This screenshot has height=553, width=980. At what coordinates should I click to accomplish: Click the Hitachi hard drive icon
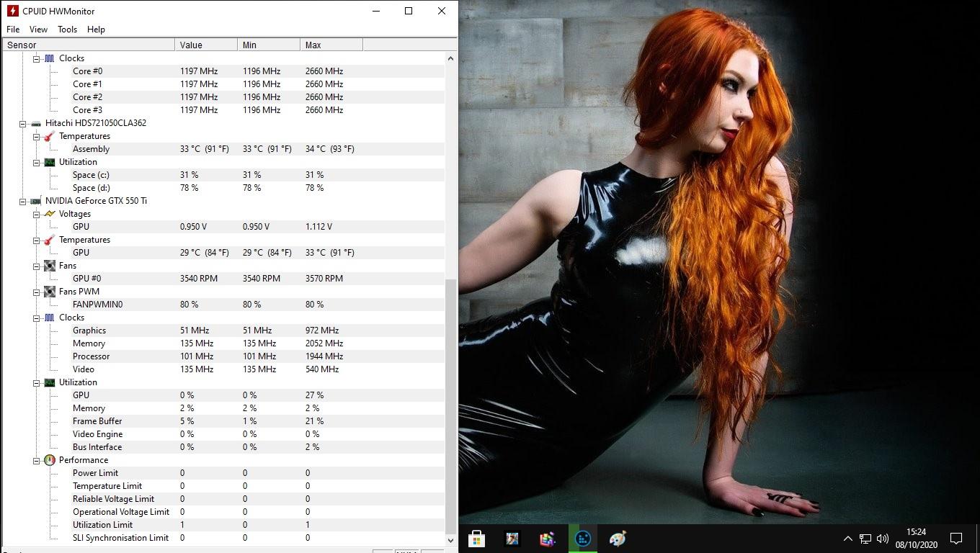click(36, 123)
